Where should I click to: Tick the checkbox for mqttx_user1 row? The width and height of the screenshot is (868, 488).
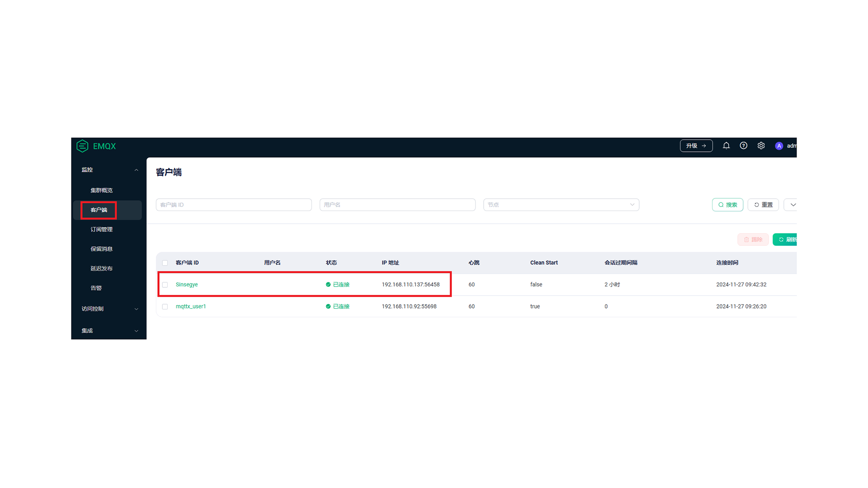[x=165, y=307]
